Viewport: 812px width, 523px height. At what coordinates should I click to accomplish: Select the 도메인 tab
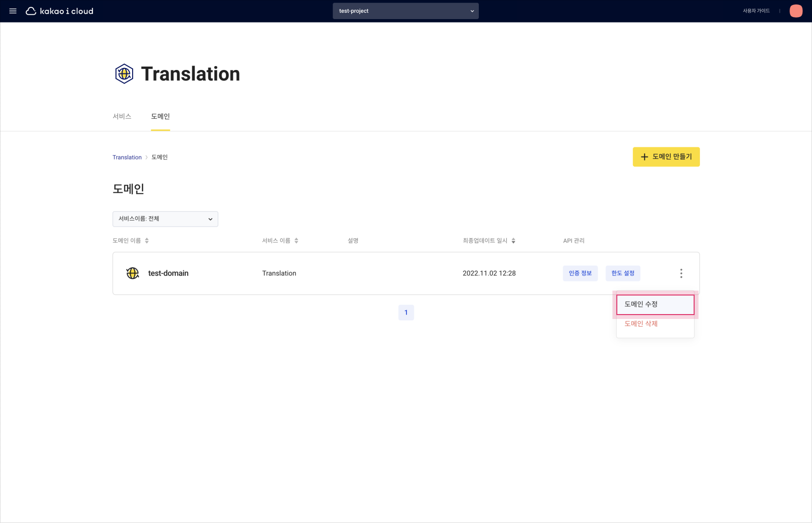[x=160, y=116]
